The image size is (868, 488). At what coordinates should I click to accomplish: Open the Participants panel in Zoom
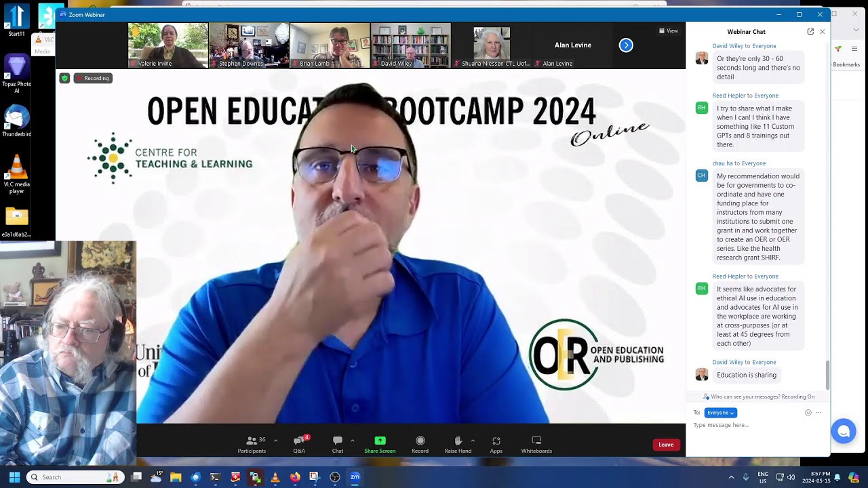point(252,445)
